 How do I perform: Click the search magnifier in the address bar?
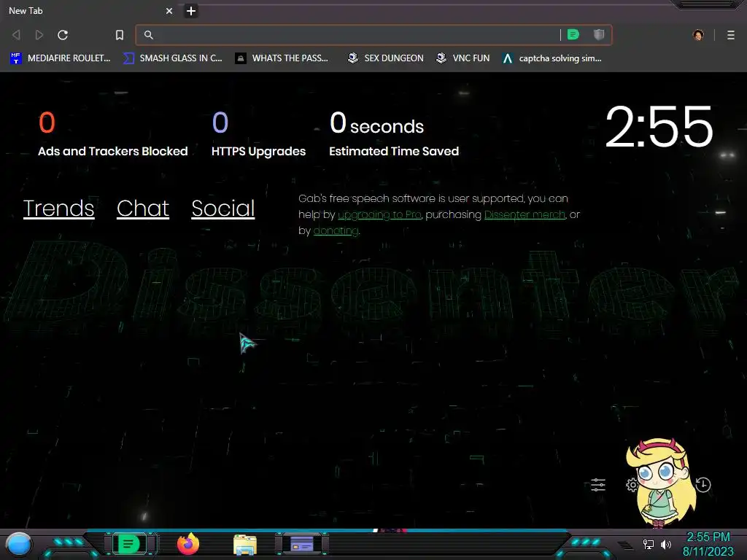pos(149,35)
